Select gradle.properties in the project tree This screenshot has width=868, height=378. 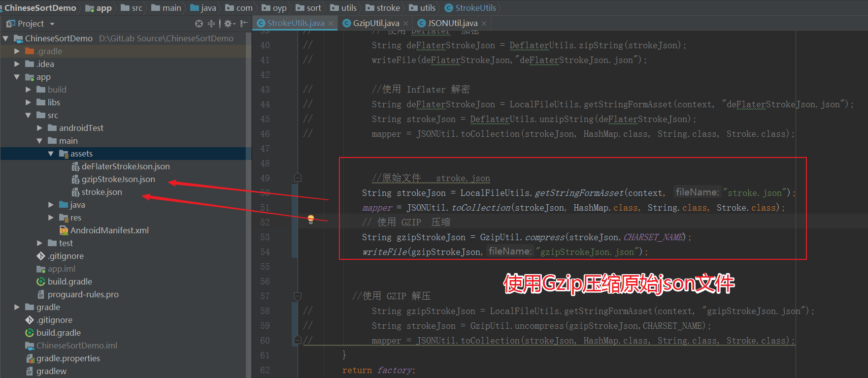pos(68,358)
